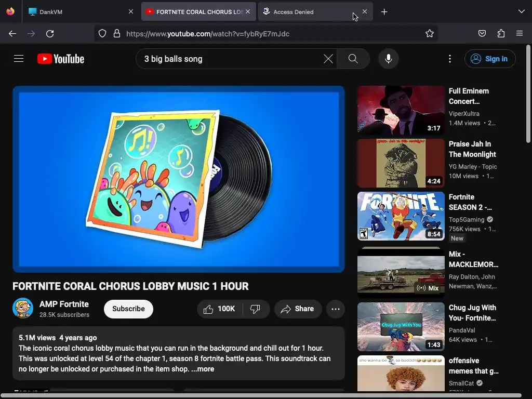
Task: View site security padlock info
Action: coord(117,34)
